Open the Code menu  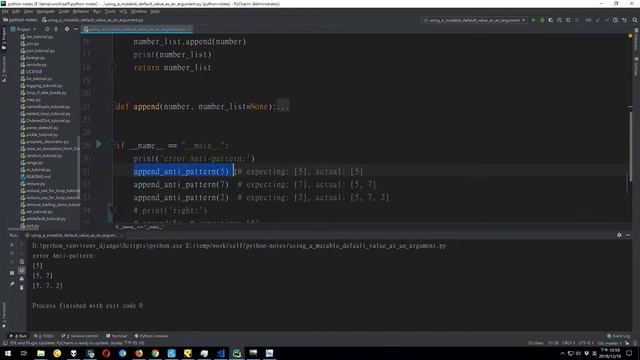(x=64, y=11)
